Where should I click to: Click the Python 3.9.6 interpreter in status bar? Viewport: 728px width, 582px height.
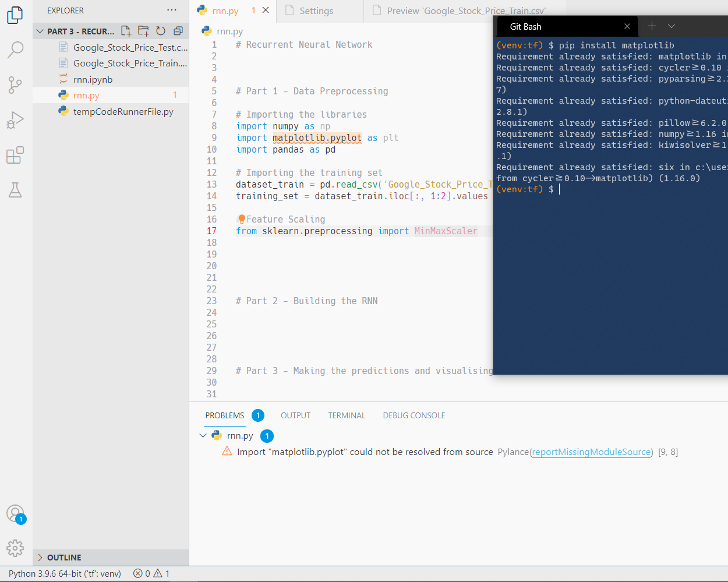[65, 574]
